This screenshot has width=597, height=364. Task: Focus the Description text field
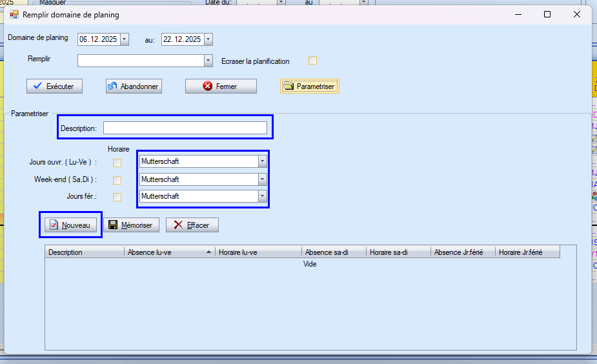[185, 128]
